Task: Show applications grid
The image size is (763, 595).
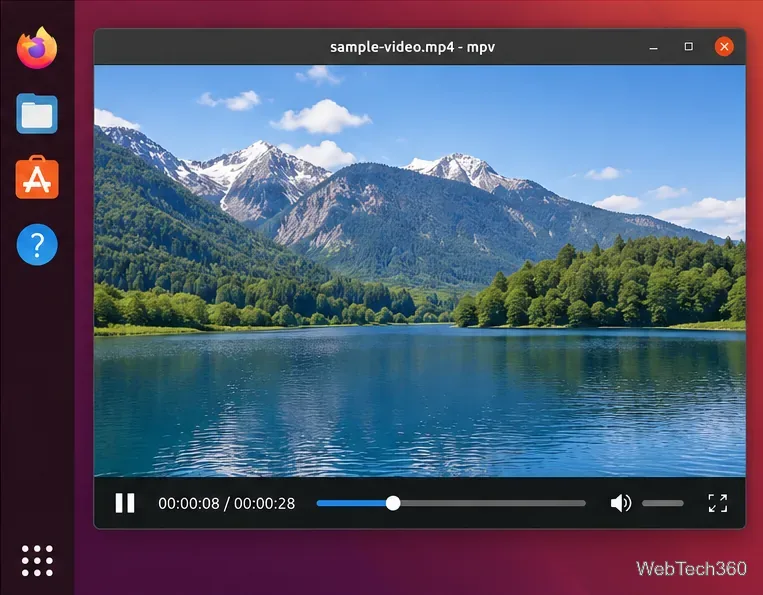Action: (37, 560)
